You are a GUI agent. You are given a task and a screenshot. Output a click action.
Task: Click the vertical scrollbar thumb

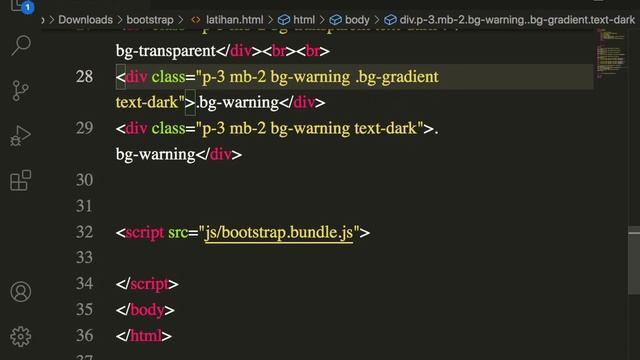(x=634, y=260)
